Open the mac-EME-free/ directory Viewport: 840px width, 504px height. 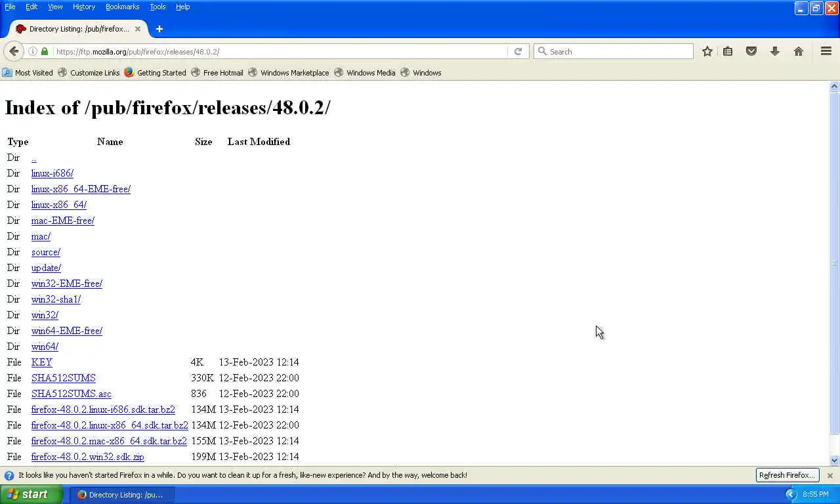63,220
